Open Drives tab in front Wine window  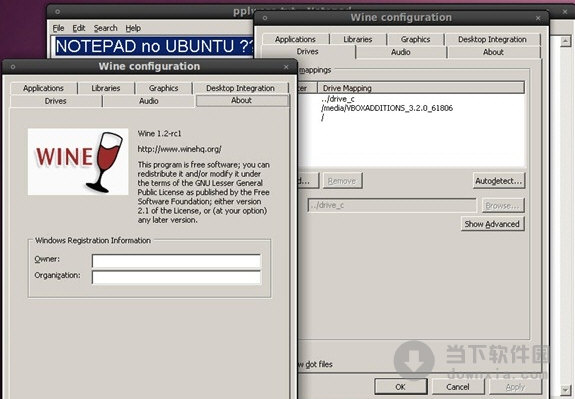pyautogui.click(x=56, y=101)
